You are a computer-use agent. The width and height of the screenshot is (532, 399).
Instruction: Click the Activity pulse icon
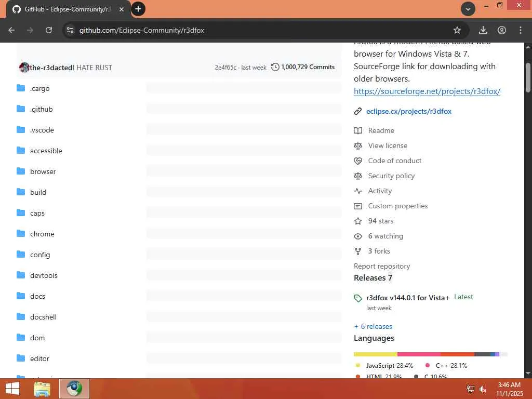click(x=358, y=191)
